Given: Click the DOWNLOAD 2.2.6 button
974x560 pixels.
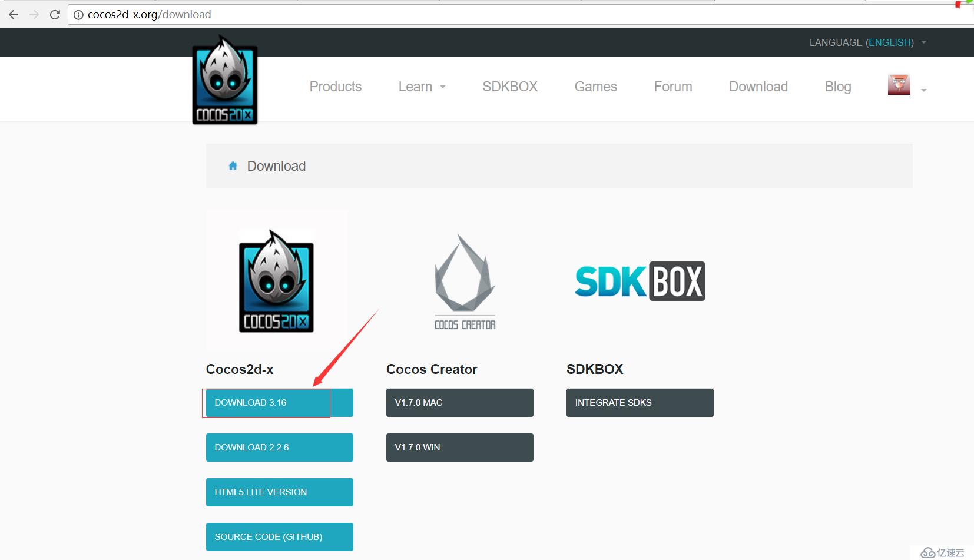Looking at the screenshot, I should pos(280,448).
